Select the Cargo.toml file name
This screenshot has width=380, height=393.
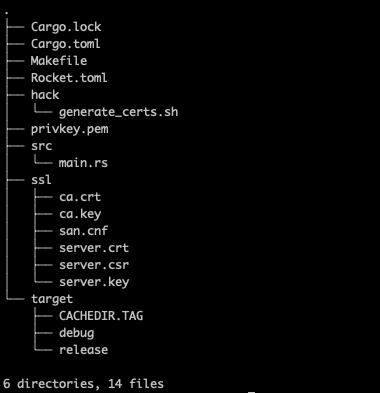pyautogui.click(x=66, y=44)
